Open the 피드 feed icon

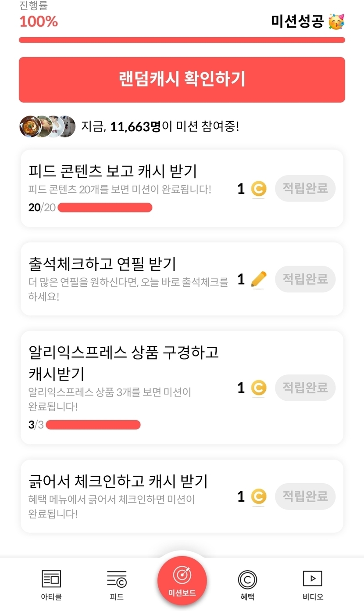point(117,579)
